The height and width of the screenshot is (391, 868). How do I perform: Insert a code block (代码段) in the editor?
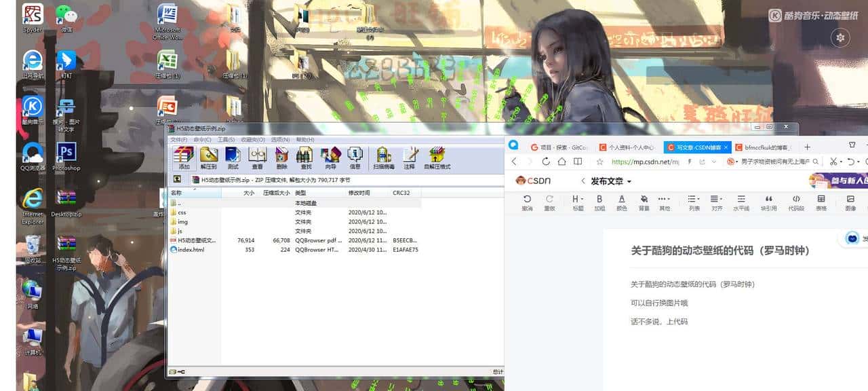click(x=796, y=202)
